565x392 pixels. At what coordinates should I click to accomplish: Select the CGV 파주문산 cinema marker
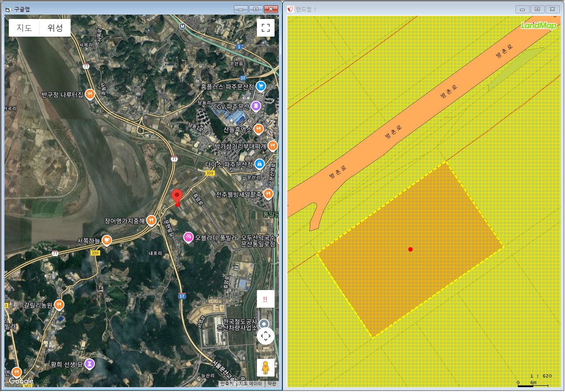coord(256,106)
